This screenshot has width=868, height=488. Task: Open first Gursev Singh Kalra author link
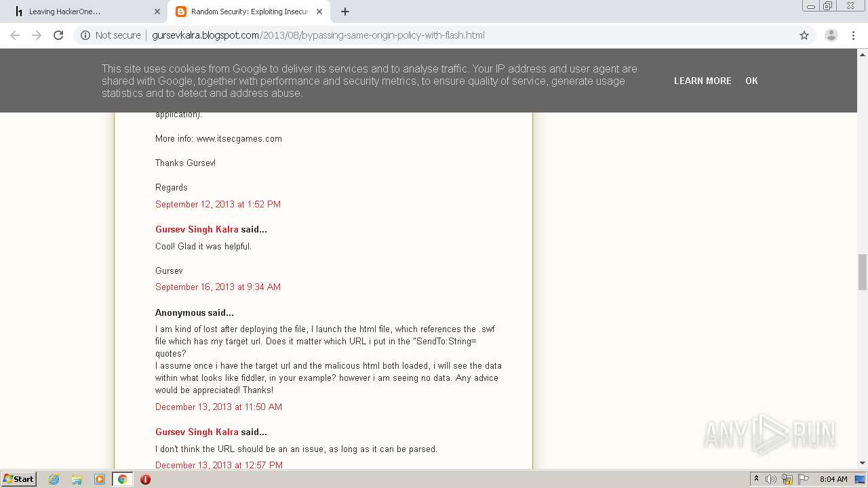197,229
